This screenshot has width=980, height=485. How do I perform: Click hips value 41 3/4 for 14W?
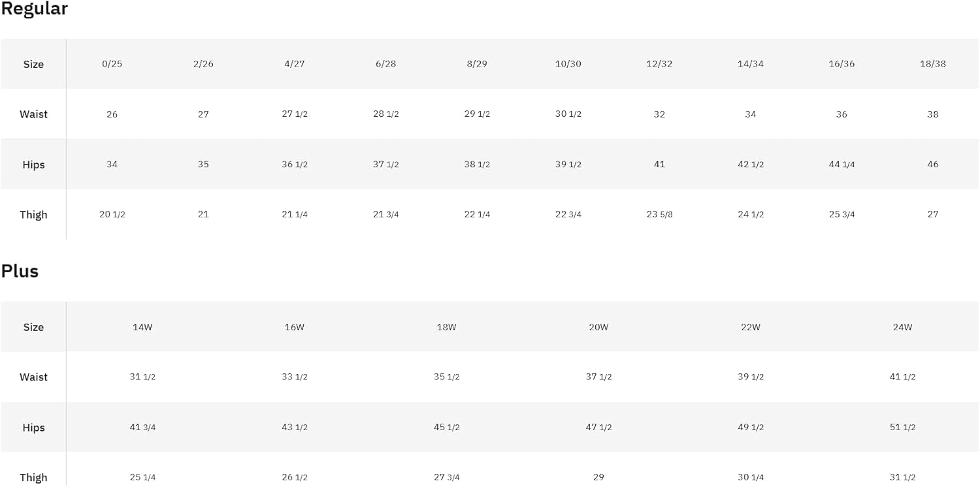[x=142, y=428]
